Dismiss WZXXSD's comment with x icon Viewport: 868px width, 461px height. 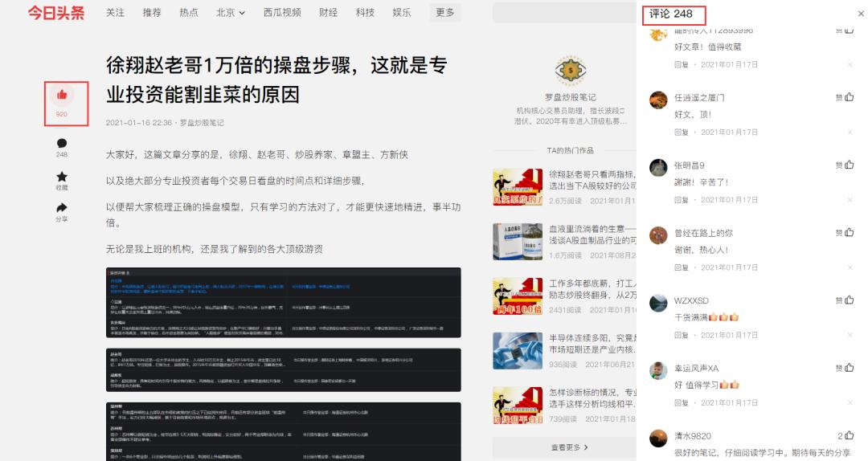850,335
